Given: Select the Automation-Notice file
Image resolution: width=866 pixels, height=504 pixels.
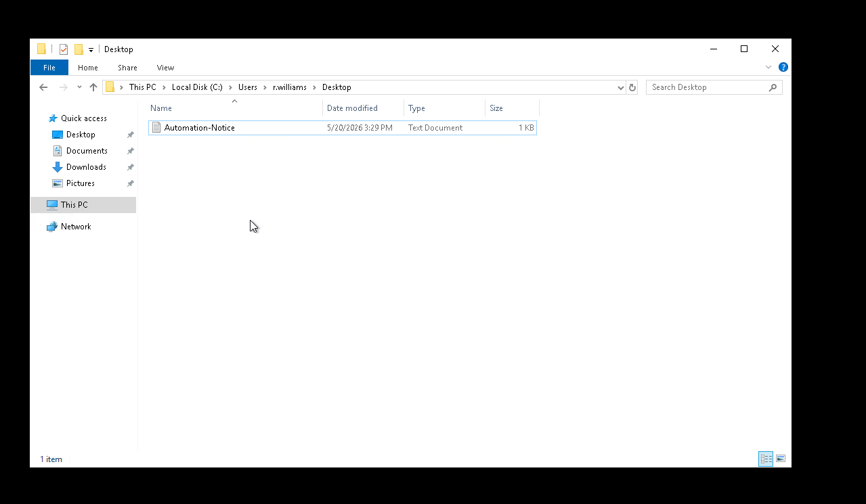Looking at the screenshot, I should 343,128.
